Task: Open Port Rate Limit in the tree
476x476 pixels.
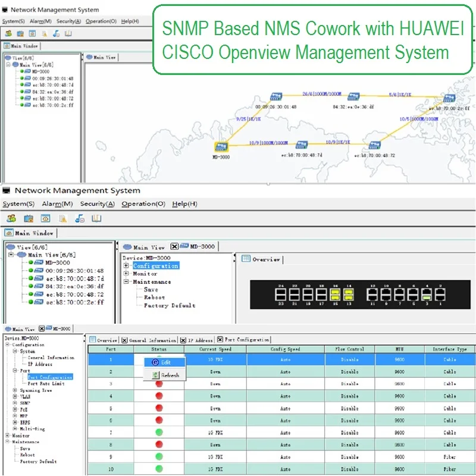Action: 46,384
